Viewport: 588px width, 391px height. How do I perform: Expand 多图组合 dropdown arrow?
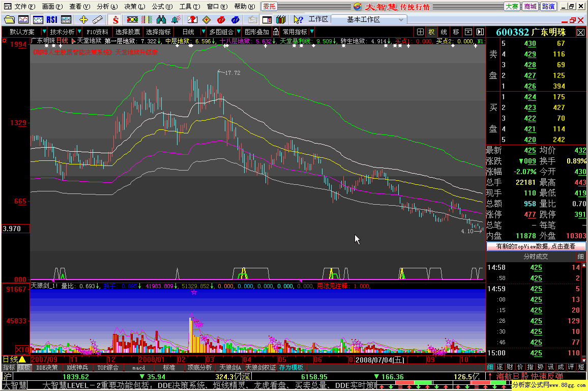click(x=238, y=32)
